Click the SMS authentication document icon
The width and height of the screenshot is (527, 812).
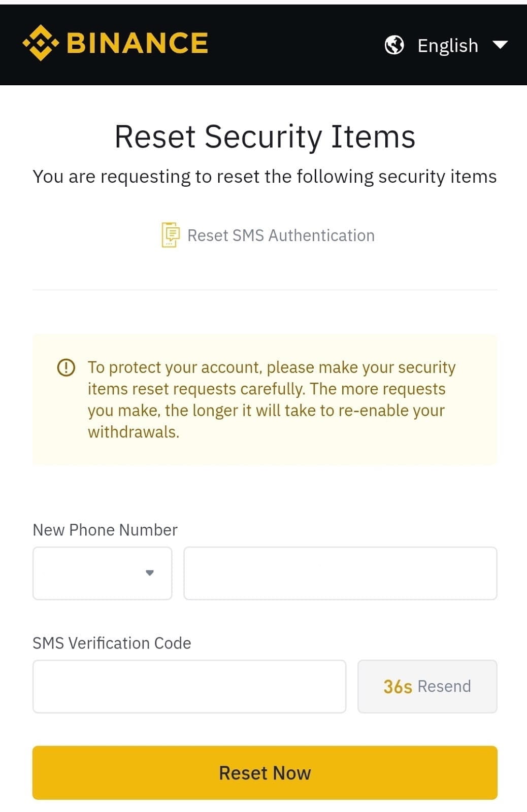[x=171, y=235]
